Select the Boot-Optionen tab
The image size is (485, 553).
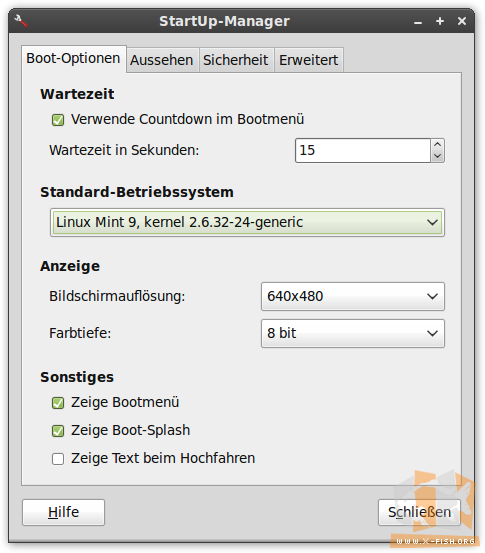[x=73, y=59]
